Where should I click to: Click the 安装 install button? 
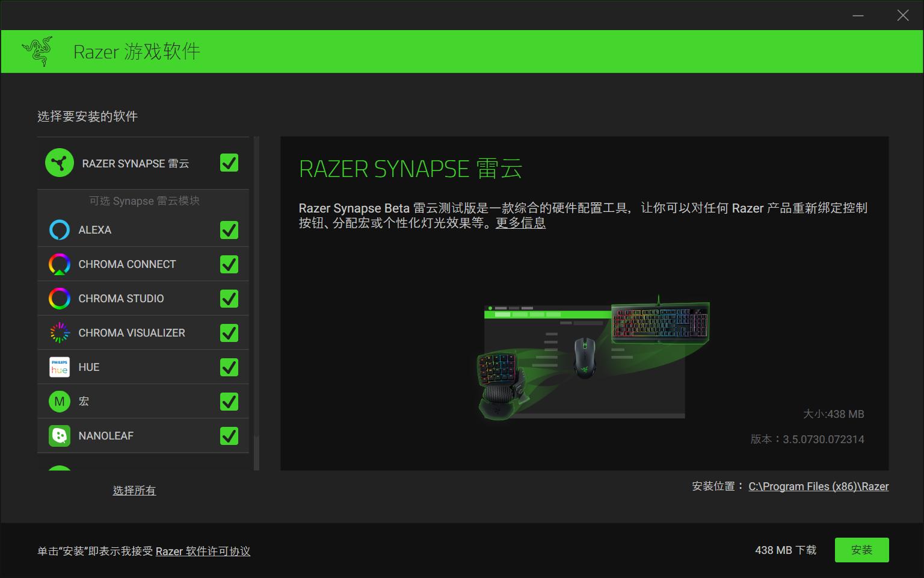(x=861, y=550)
